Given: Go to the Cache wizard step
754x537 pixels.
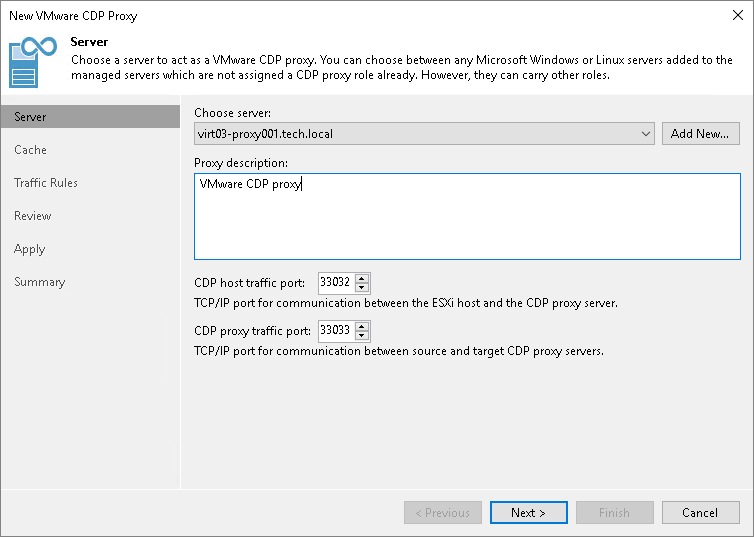Looking at the screenshot, I should click(30, 150).
